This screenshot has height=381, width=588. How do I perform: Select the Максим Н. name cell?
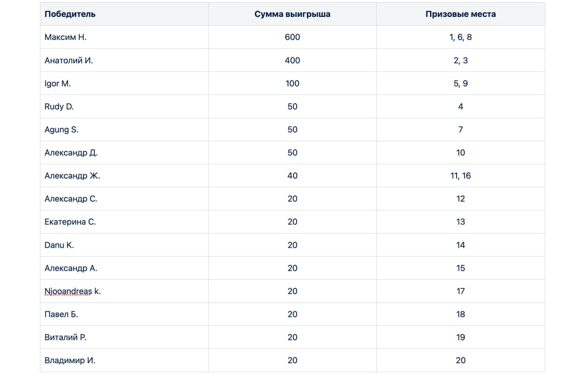[x=124, y=37]
